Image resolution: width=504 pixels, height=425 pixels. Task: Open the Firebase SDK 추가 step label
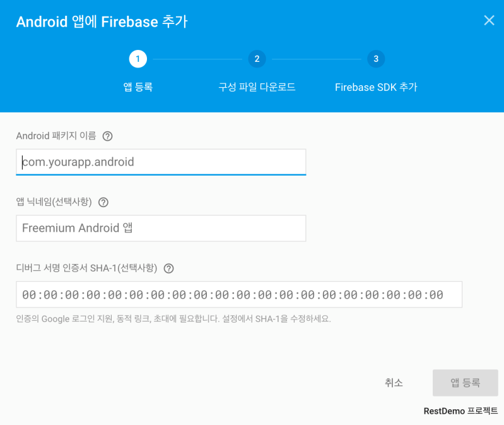coord(376,87)
